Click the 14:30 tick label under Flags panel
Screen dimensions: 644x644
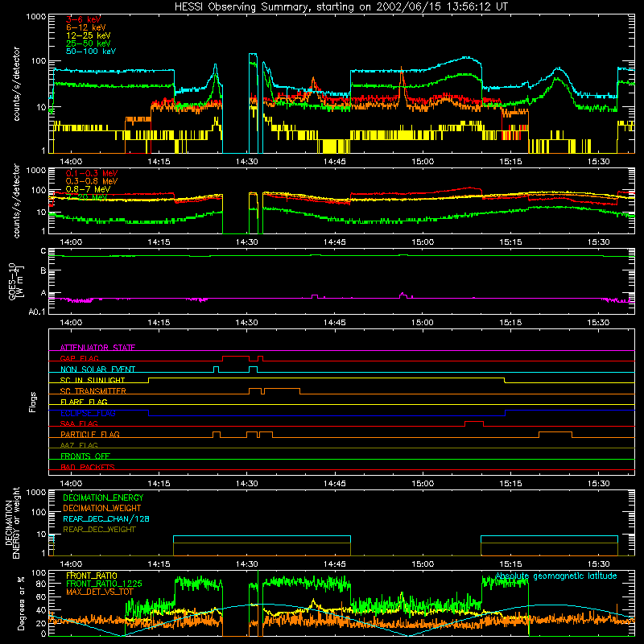coord(247,484)
